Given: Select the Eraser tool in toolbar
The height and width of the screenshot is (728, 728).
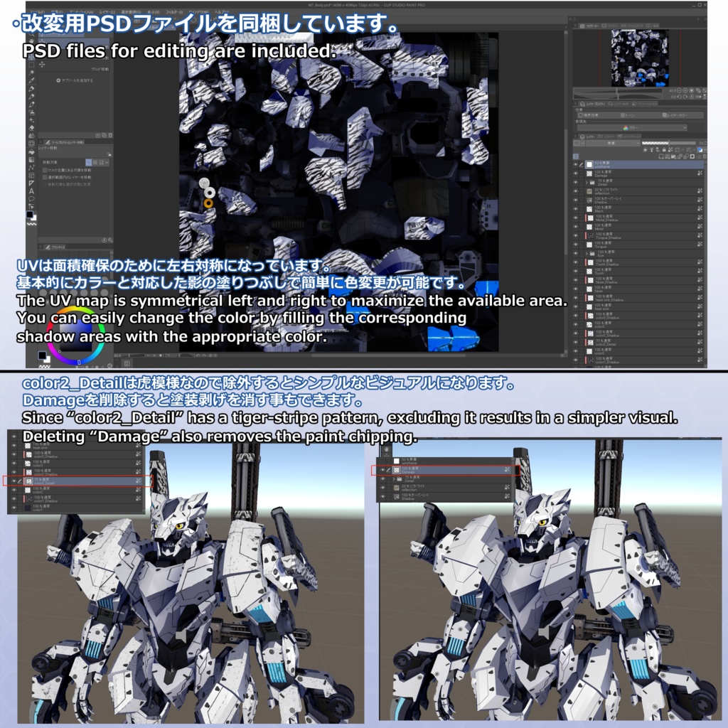Looking at the screenshot, I should coord(31,128).
